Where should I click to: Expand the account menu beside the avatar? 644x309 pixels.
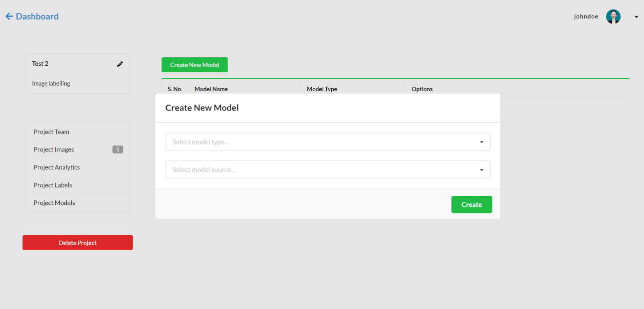(x=636, y=16)
